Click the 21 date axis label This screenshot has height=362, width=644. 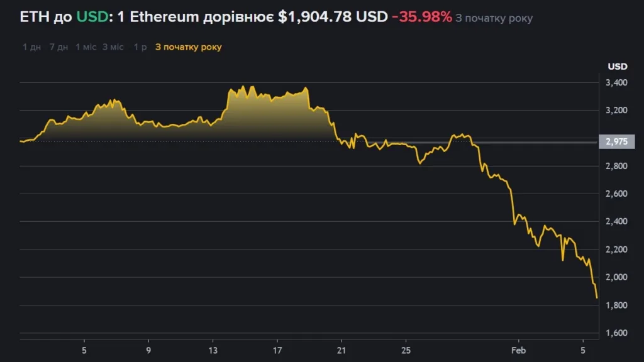coord(341,349)
